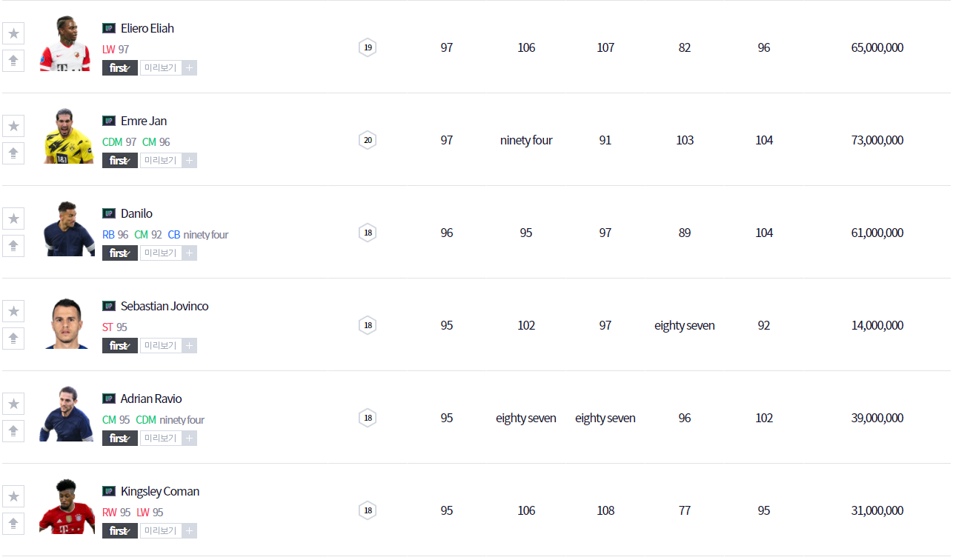The width and height of the screenshot is (953, 560).
Task: Open 미리보기 preview for Eliero Eliah
Action: (x=160, y=68)
